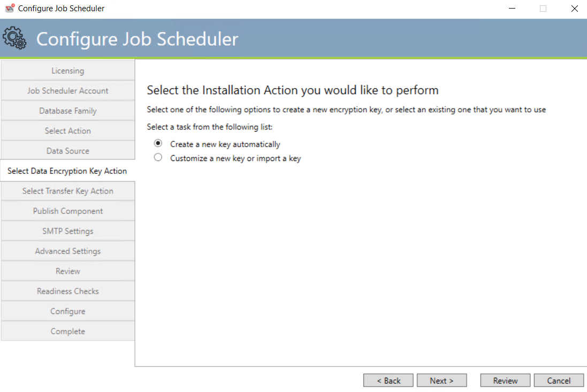Minimize the Configure Job Scheduler window
This screenshot has height=392, width=587.
[x=512, y=8]
